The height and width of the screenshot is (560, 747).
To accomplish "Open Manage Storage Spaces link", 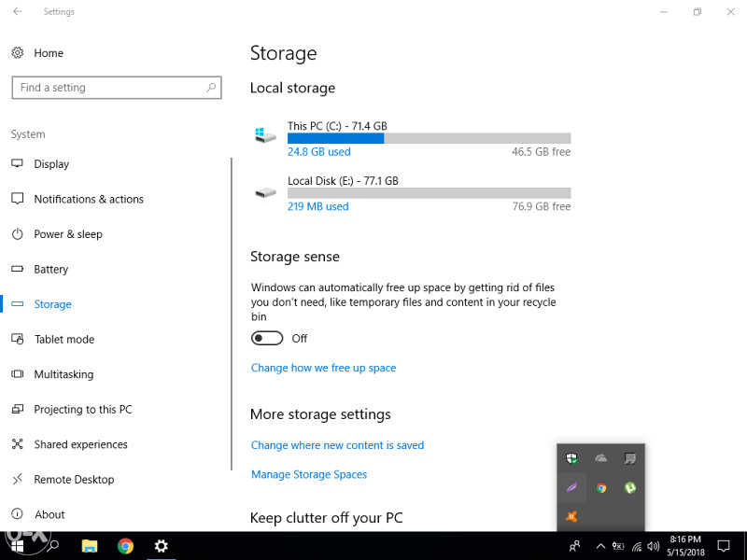I will (x=309, y=474).
